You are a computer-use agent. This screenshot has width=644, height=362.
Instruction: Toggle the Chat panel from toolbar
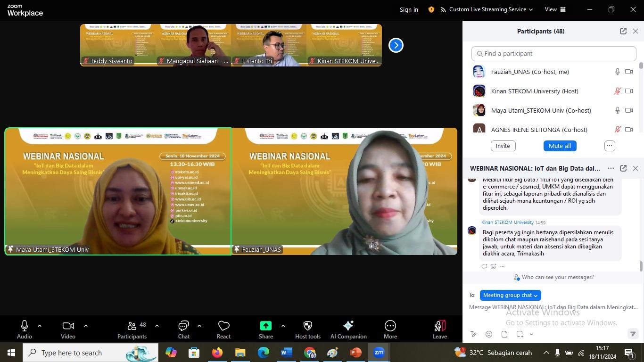click(183, 329)
